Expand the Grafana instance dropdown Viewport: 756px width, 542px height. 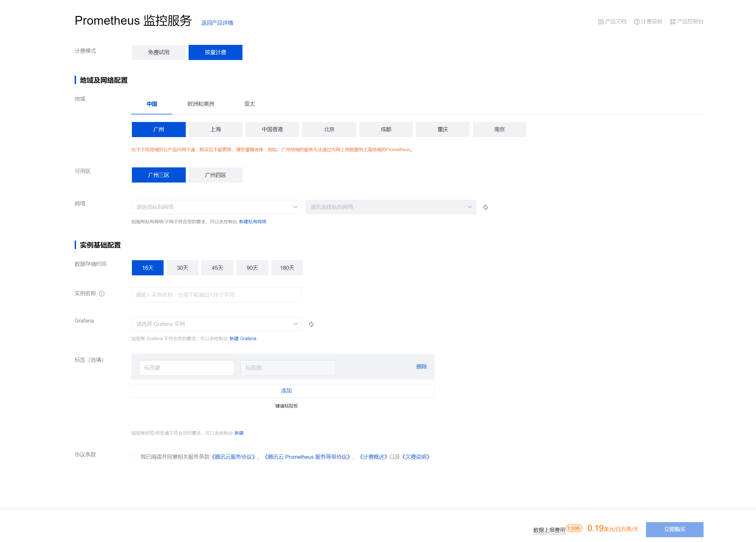(x=216, y=324)
